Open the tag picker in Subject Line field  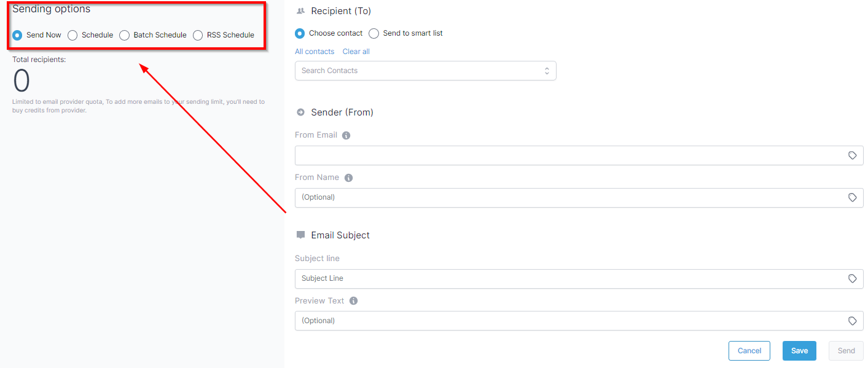tap(852, 278)
